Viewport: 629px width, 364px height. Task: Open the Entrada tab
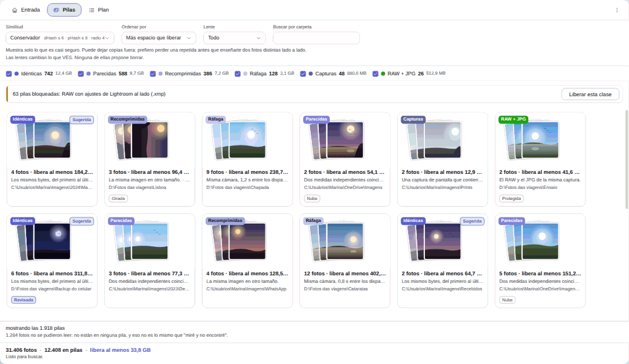[26, 10]
